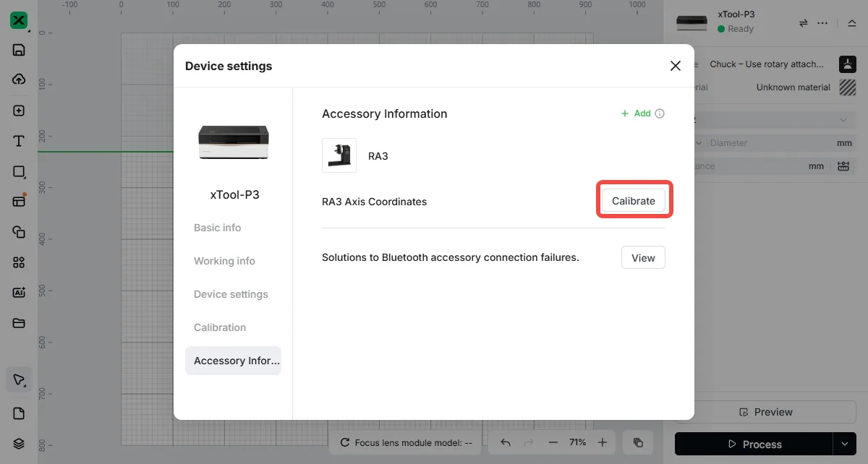Zoom in with the plus button
Viewport: 868px width, 464px height.
click(603, 442)
